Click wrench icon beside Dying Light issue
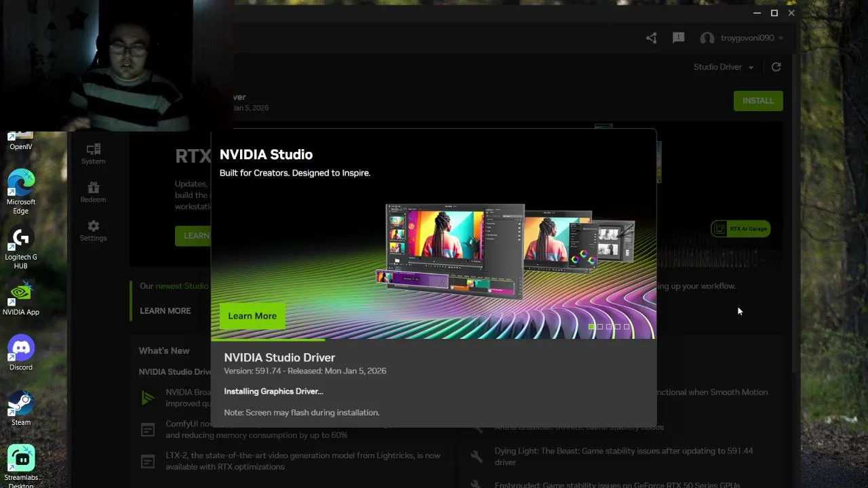 [477, 456]
